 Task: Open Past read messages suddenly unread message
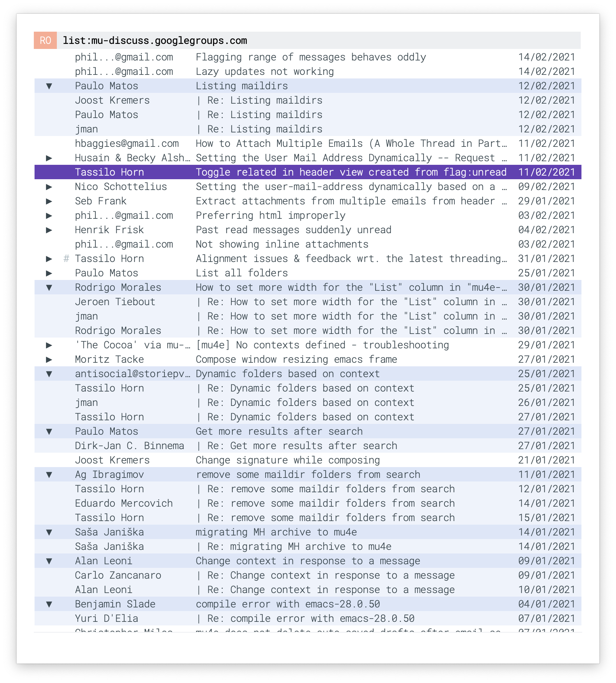(308, 230)
